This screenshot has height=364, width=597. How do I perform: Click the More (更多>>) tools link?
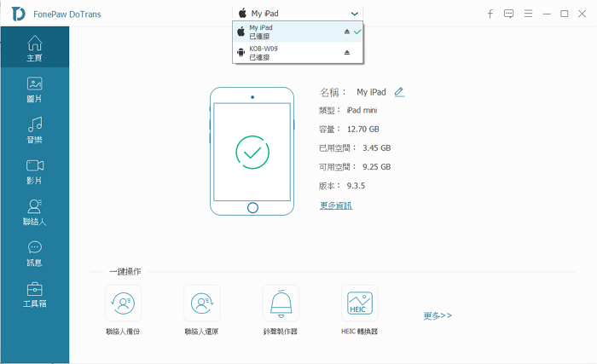(x=438, y=315)
